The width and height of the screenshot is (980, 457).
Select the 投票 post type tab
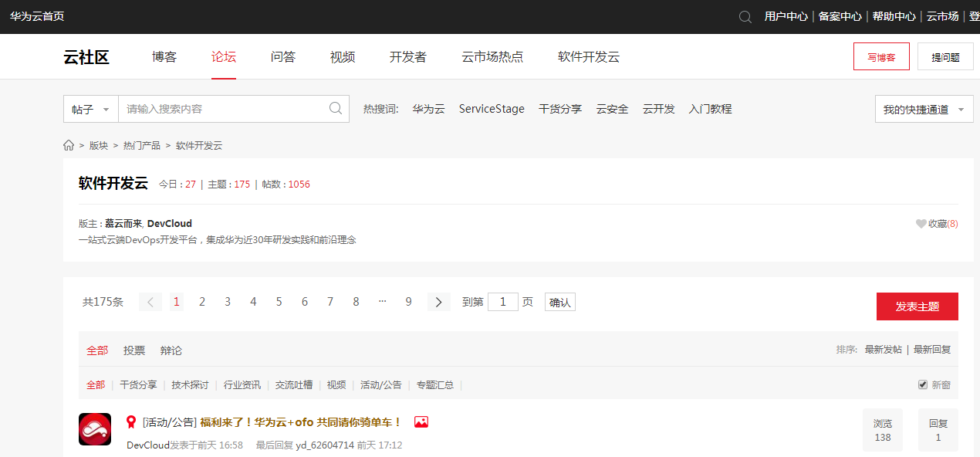[x=134, y=350]
